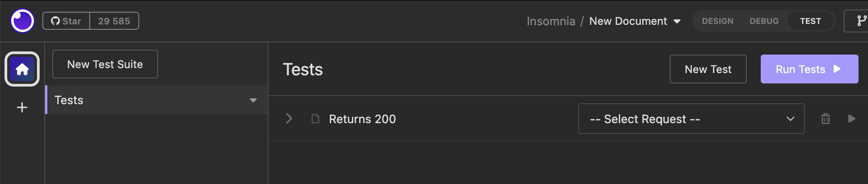Select the Tests suite in sidebar
Viewport: 868px width, 184px height.
pos(135,100)
